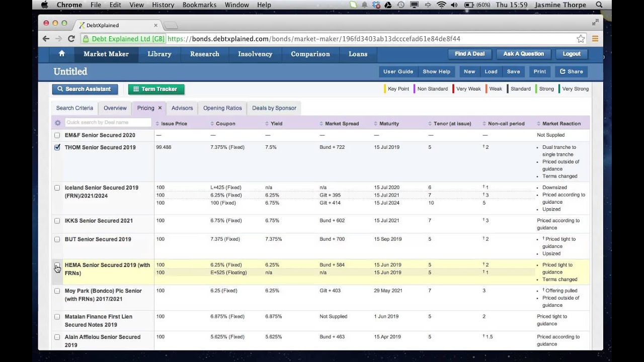
Task: Open table settings gear icon
Action: 58,123
